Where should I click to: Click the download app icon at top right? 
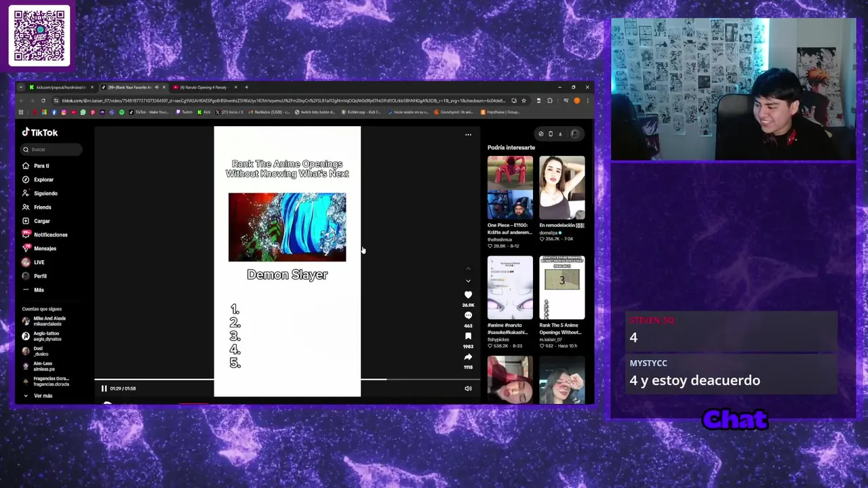(x=560, y=134)
